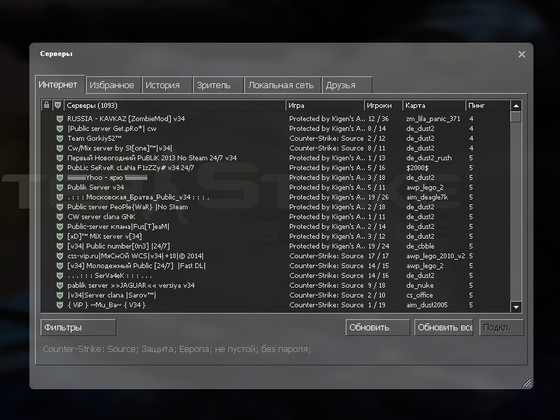560x420 pixels.
Task: Click the Подкл. connect button
Action: (x=501, y=328)
